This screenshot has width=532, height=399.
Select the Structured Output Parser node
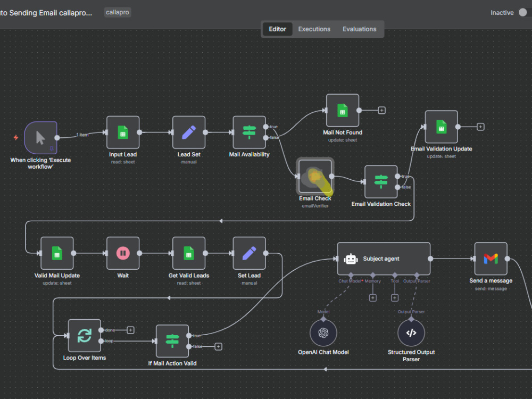pyautogui.click(x=411, y=333)
